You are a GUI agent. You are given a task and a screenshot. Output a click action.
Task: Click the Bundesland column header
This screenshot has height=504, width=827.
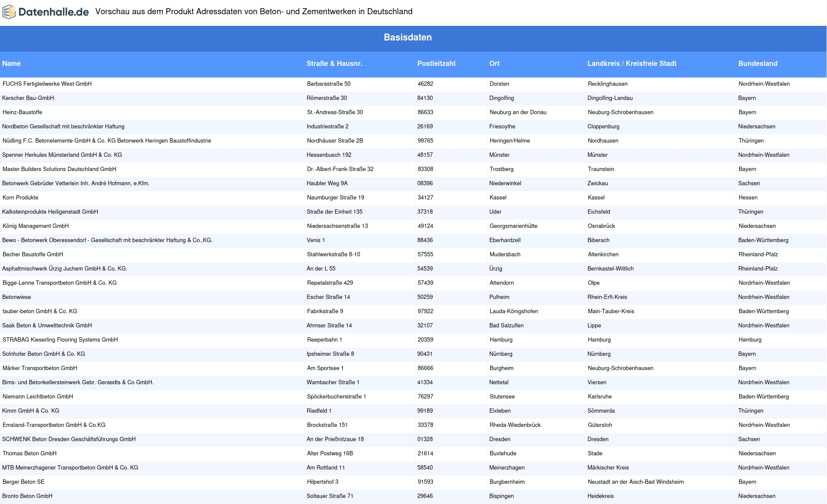pos(757,63)
